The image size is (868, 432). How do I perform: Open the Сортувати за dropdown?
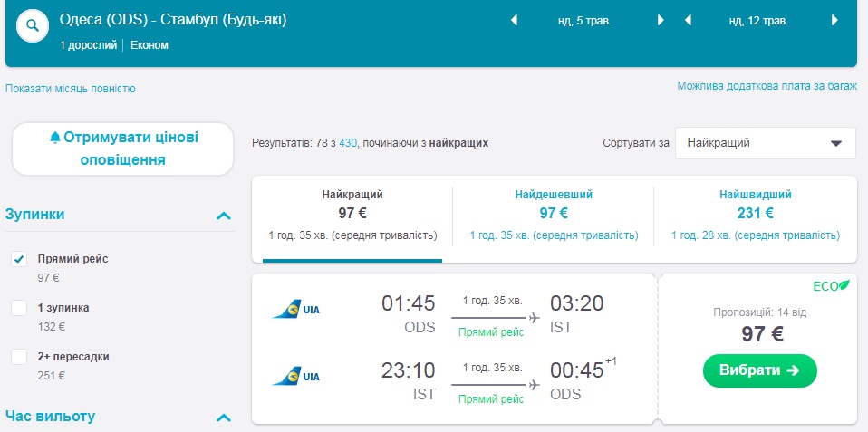coord(765,143)
